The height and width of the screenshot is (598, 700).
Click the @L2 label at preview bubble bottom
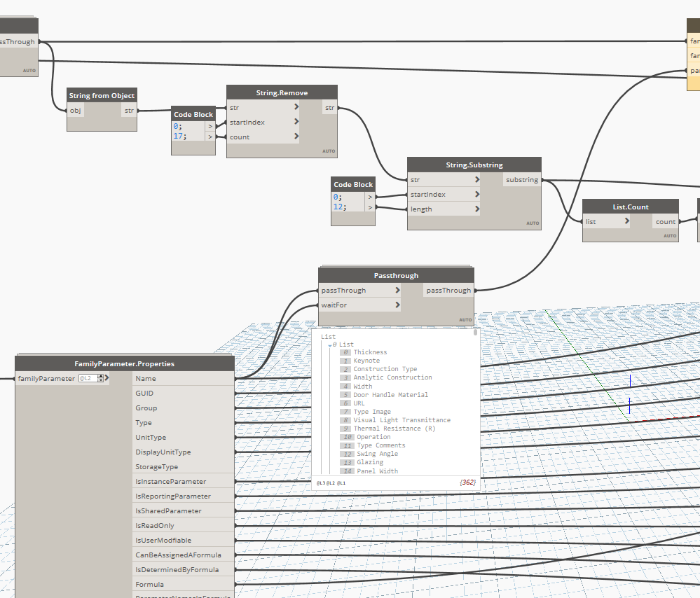331,482
